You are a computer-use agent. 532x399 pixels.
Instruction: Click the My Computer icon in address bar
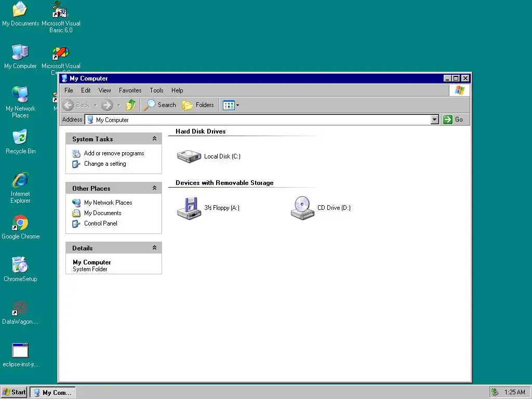point(90,120)
